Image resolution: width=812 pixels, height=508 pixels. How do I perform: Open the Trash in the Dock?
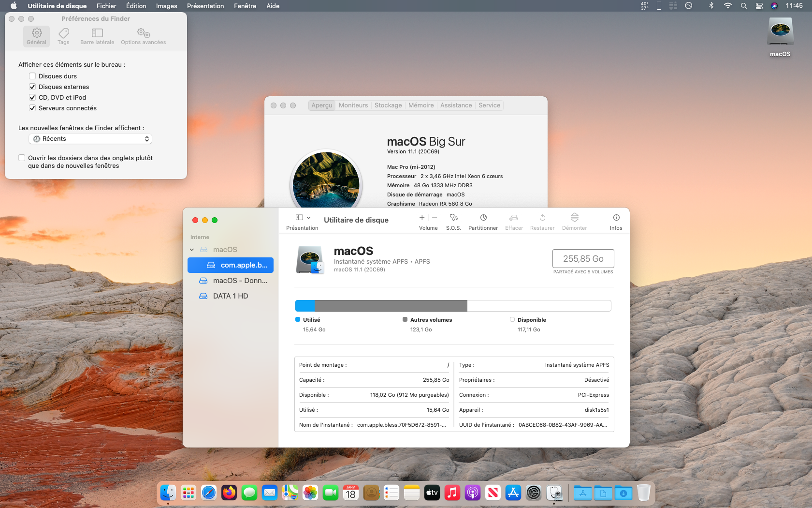point(644,493)
